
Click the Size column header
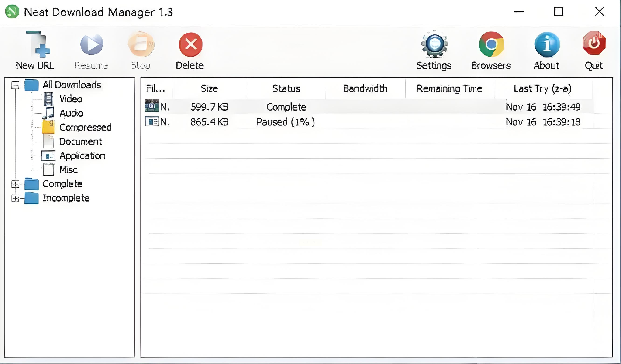209,89
